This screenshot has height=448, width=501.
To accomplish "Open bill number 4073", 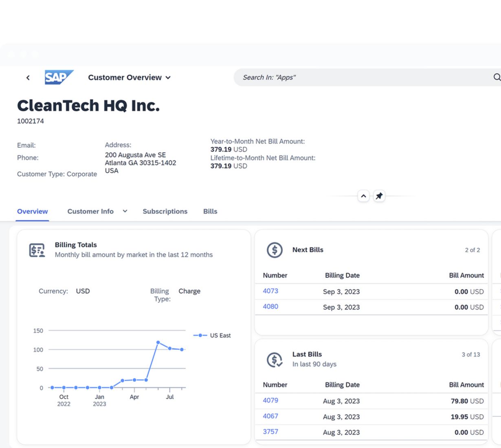I will (x=270, y=291).
